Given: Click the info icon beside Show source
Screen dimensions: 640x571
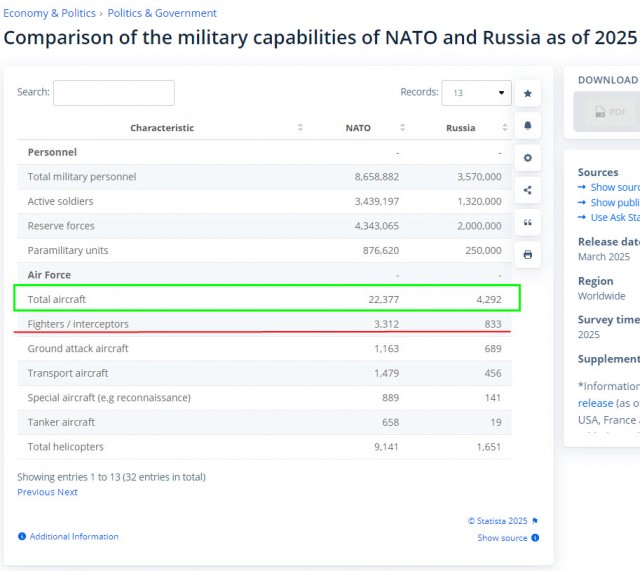Looking at the screenshot, I should coord(535,538).
